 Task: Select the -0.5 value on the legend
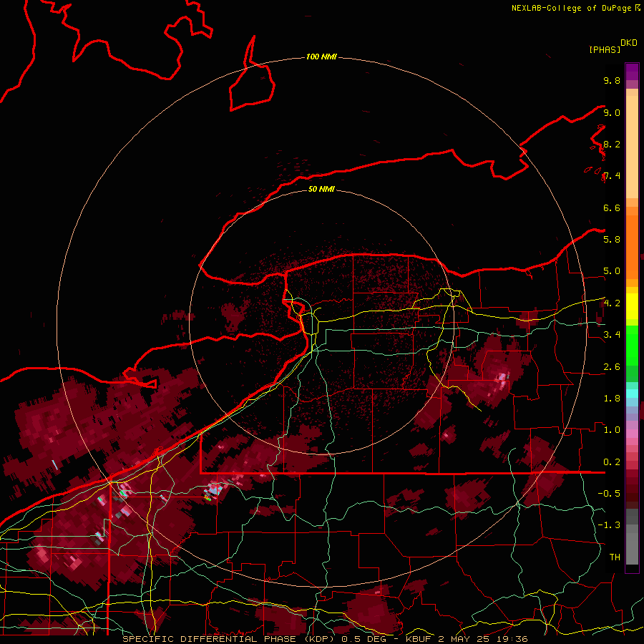click(609, 493)
